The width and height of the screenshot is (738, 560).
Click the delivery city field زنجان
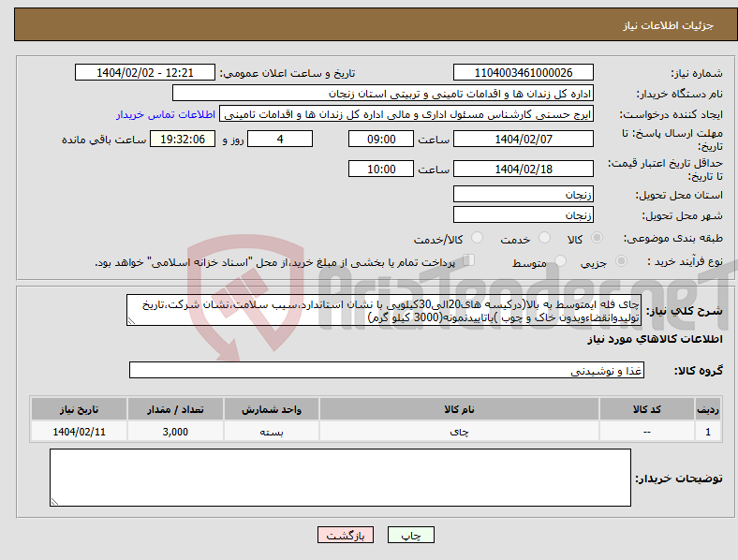click(x=524, y=214)
